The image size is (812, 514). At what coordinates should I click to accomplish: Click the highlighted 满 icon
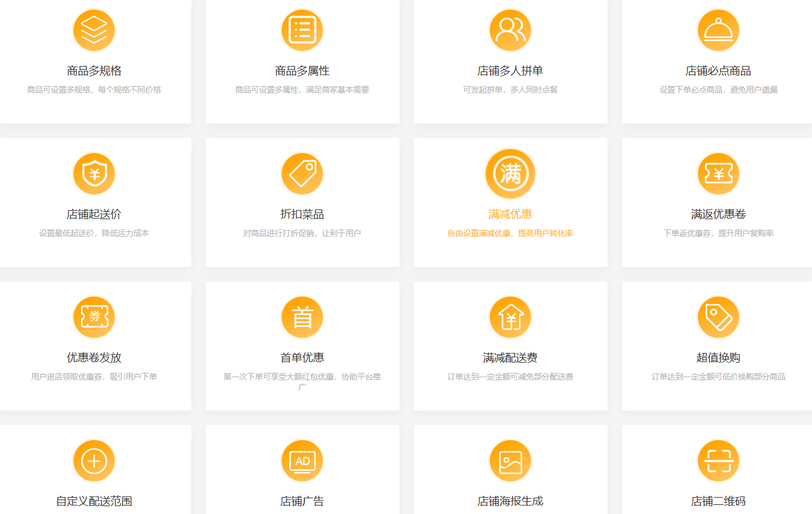(x=510, y=174)
